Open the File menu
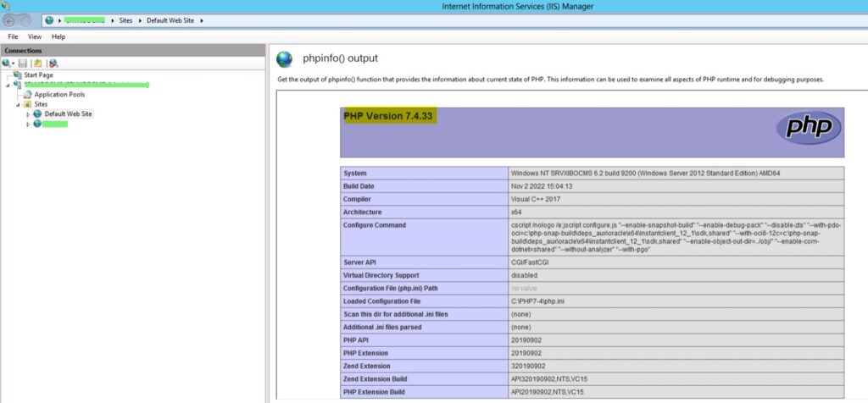This screenshot has width=868, height=403. click(13, 36)
